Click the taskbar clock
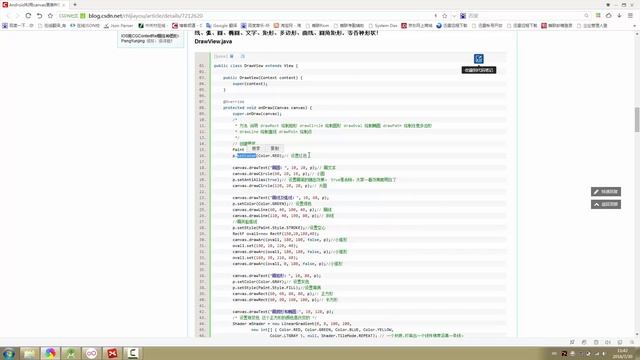Viewport: 640px width, 360px height. click(623, 353)
